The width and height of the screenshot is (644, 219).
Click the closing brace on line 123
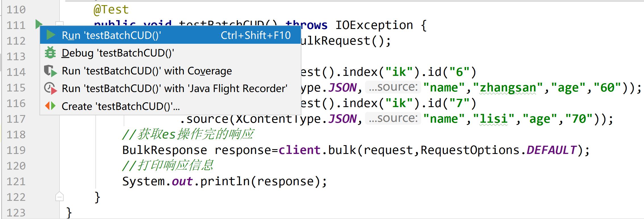69,212
